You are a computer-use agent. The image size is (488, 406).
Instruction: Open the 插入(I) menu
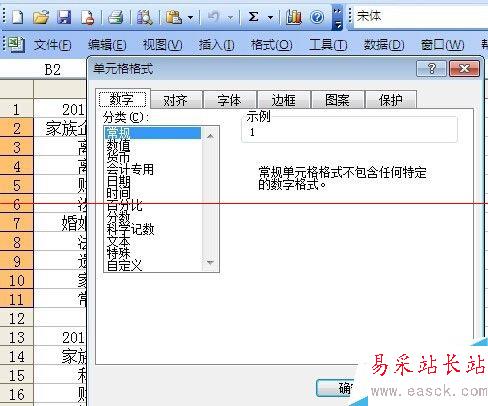point(216,45)
